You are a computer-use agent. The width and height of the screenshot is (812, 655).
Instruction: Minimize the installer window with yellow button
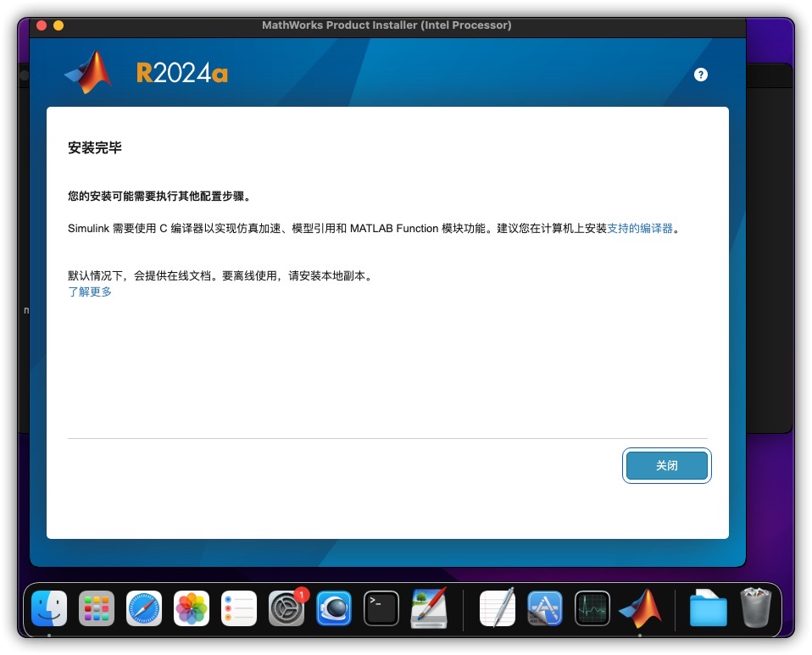pyautogui.click(x=58, y=25)
